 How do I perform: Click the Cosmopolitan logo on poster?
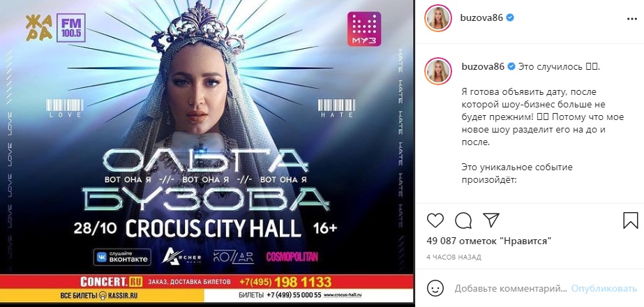292,257
